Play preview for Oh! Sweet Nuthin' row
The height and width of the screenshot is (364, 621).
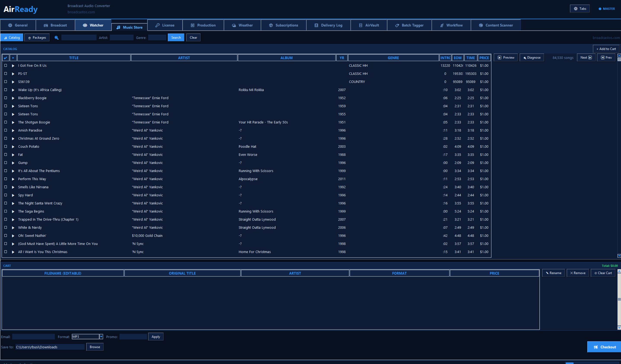point(13,236)
